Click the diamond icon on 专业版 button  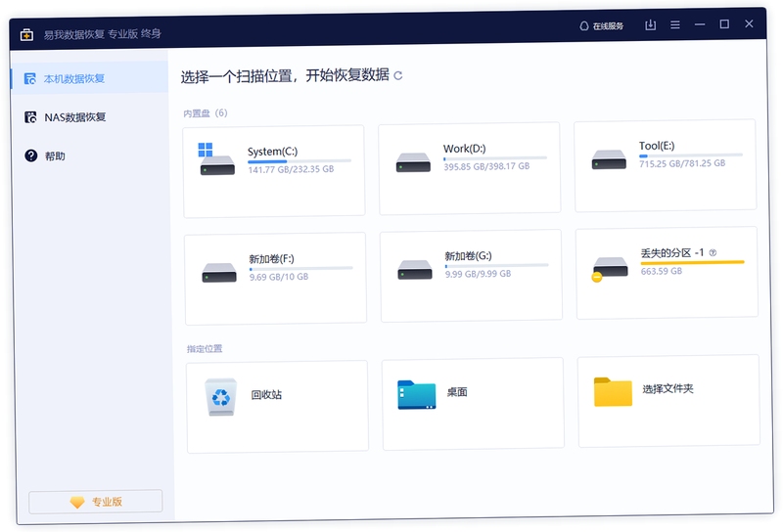pyautogui.click(x=77, y=502)
